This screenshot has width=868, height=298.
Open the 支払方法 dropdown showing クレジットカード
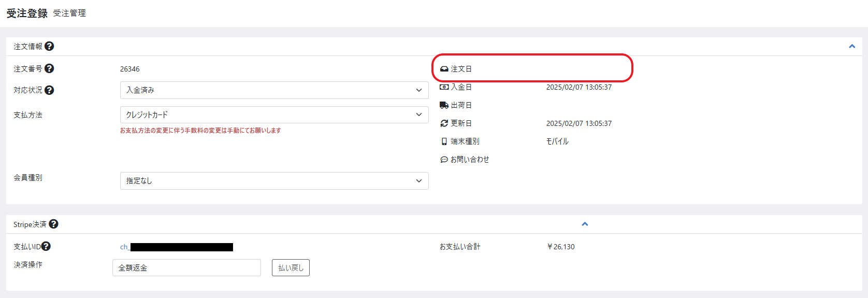click(274, 115)
